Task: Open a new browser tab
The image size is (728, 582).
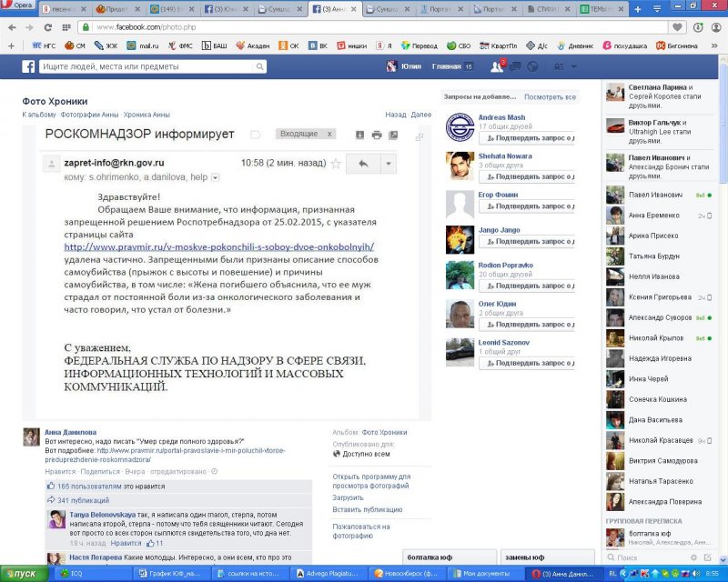Action: 638,8
